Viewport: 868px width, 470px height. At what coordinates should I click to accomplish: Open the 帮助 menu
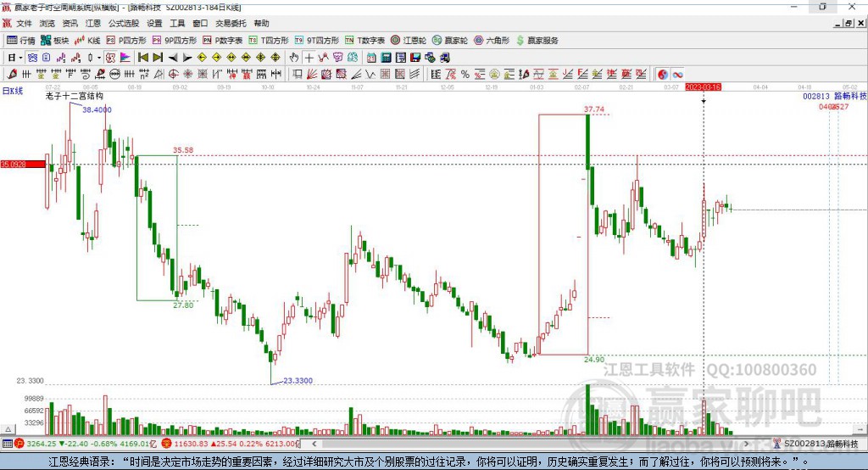pos(261,23)
